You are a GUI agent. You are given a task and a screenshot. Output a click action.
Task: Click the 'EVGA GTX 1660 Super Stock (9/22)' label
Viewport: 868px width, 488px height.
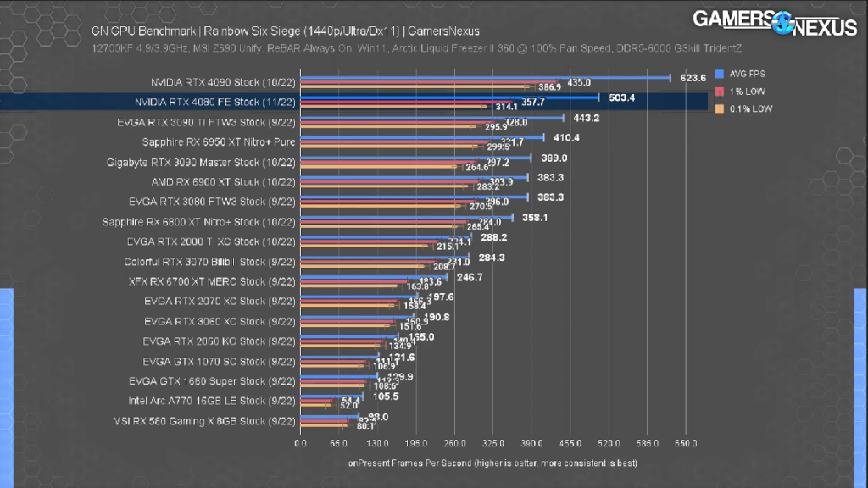point(213,381)
